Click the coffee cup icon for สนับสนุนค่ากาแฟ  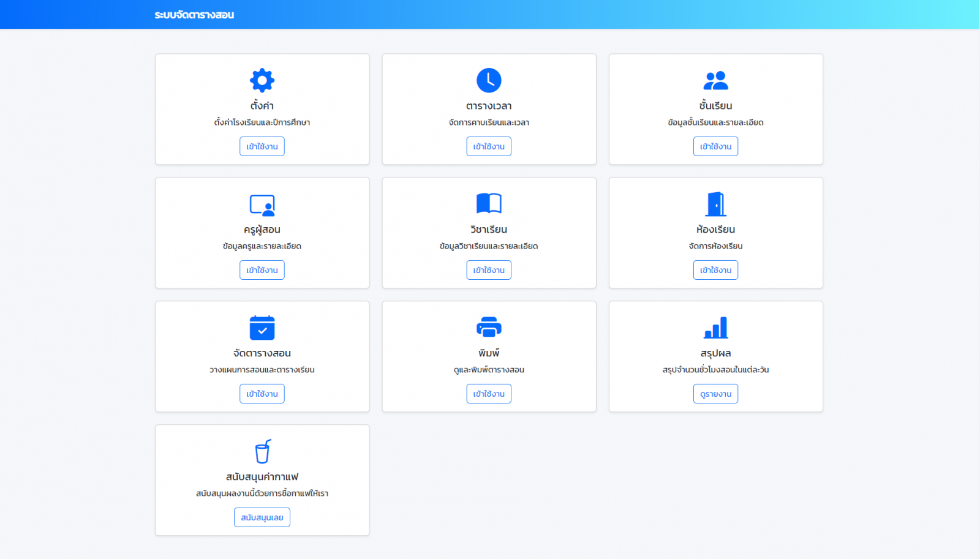coord(263,451)
